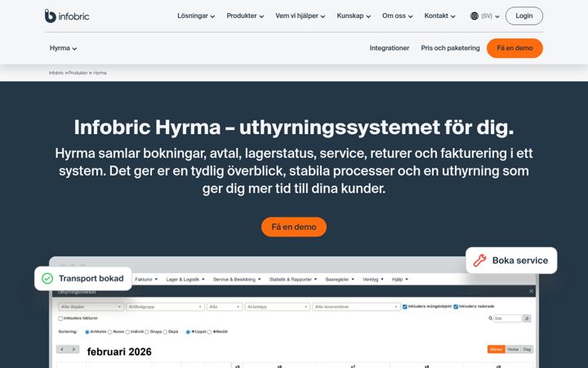The image size is (588, 368).
Task: Click the wrench icon on Boka service card
Action: 479,260
